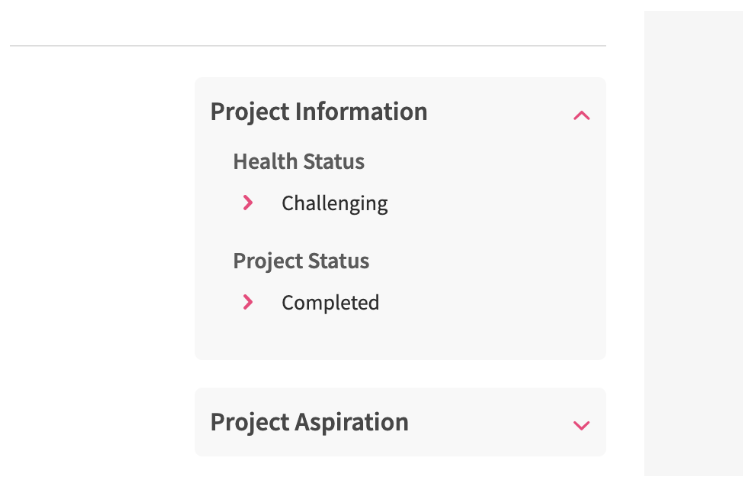Click the word Health in Health Status
The image size is (754, 478).
pyautogui.click(x=264, y=161)
